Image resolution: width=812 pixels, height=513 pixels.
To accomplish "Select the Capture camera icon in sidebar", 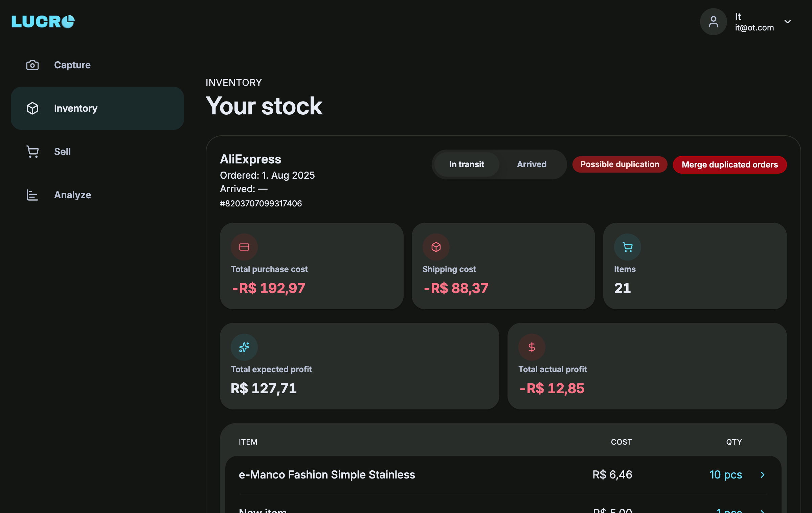I will click(x=32, y=65).
